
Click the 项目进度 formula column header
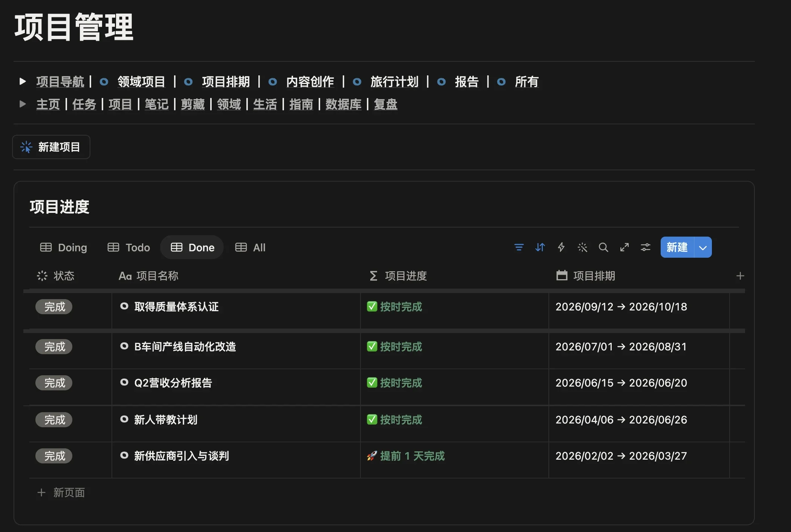point(398,276)
